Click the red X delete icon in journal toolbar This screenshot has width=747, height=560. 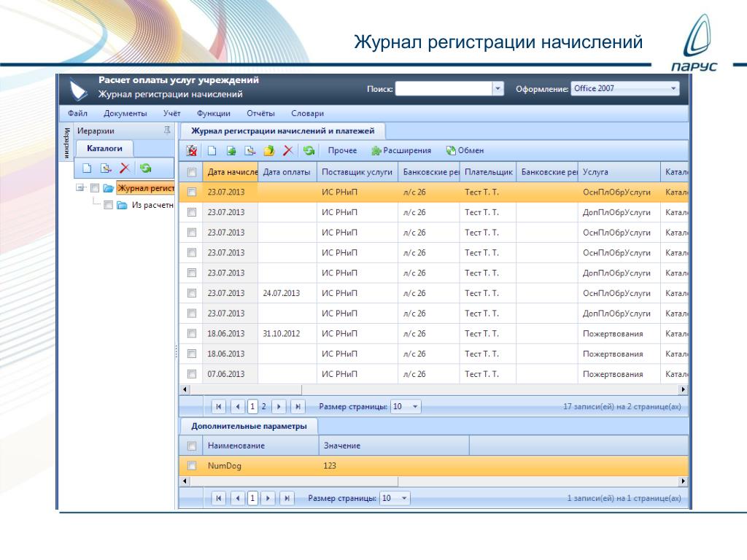click(287, 150)
